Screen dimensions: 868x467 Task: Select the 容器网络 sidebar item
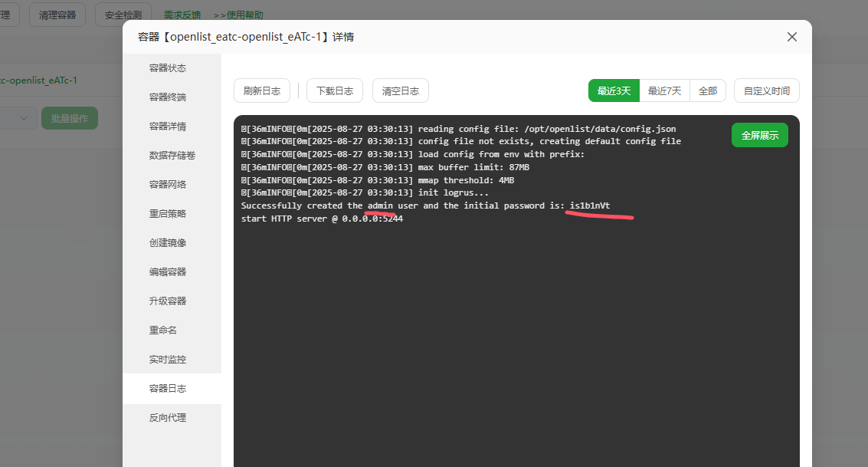[168, 185]
